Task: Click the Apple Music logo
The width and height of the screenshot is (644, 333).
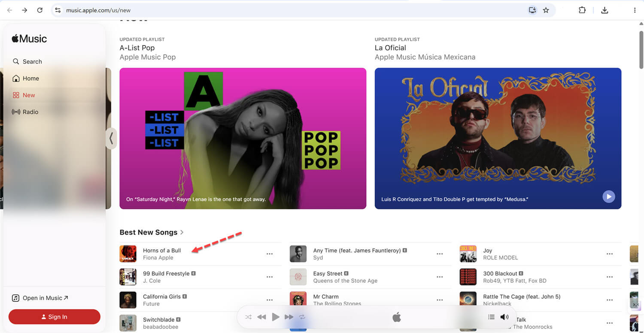Action: [x=29, y=39]
